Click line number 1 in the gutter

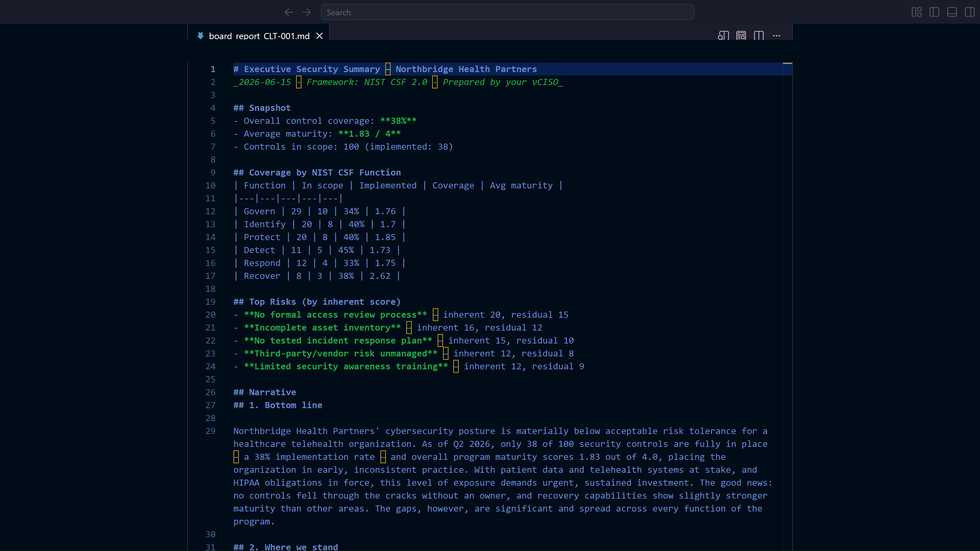[213, 69]
